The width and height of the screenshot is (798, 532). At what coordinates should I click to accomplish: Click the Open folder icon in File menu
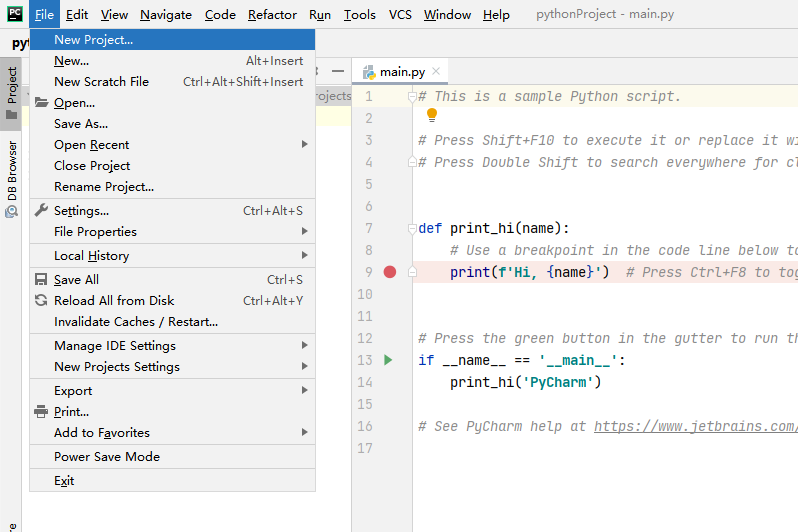41,102
